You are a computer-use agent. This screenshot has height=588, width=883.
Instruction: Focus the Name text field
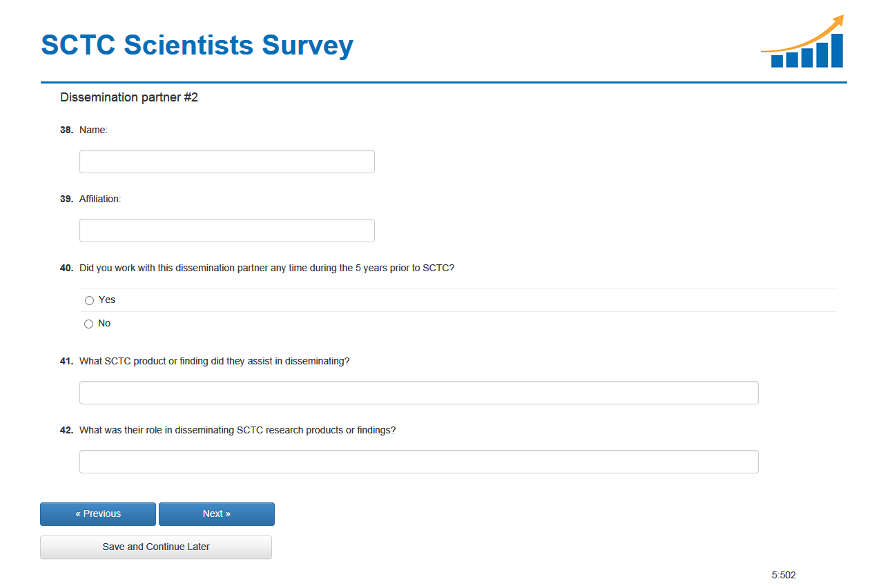(x=226, y=161)
